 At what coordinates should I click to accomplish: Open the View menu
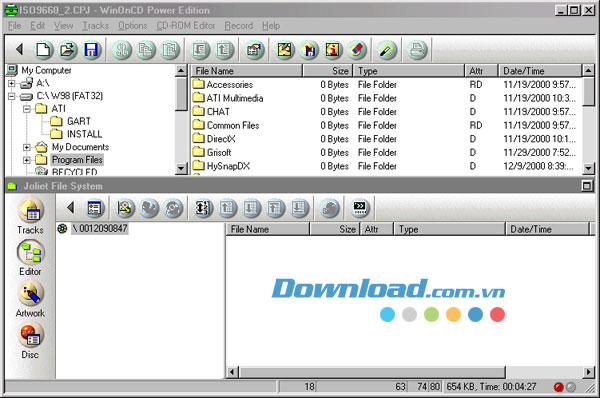click(x=63, y=26)
